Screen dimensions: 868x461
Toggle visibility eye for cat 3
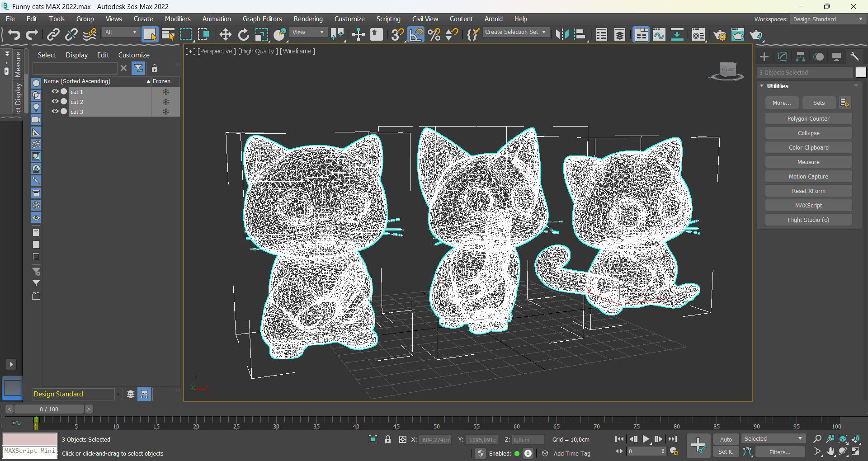point(55,111)
